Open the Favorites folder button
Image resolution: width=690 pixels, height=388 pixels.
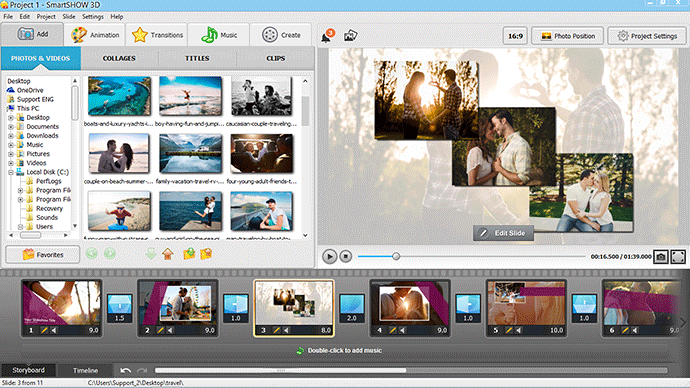coord(43,255)
